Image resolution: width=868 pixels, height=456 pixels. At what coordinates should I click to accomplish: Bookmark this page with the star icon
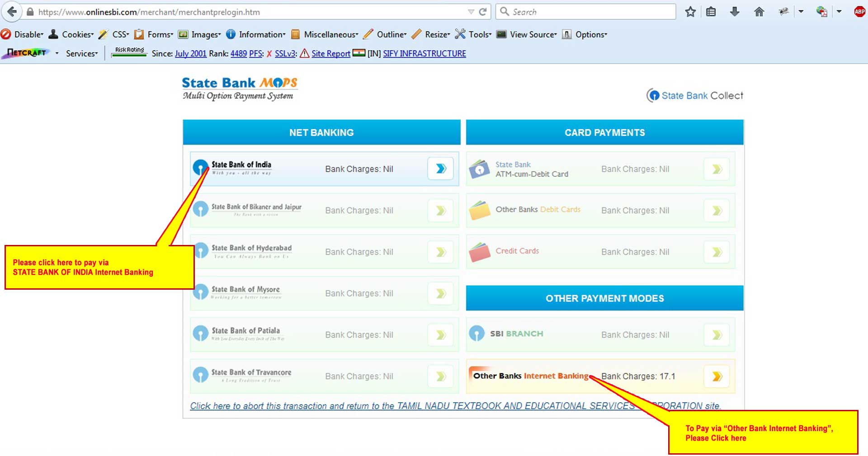pos(690,12)
